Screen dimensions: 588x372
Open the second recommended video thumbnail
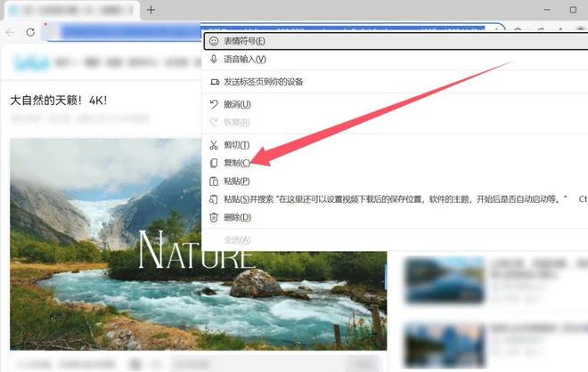tap(445, 344)
